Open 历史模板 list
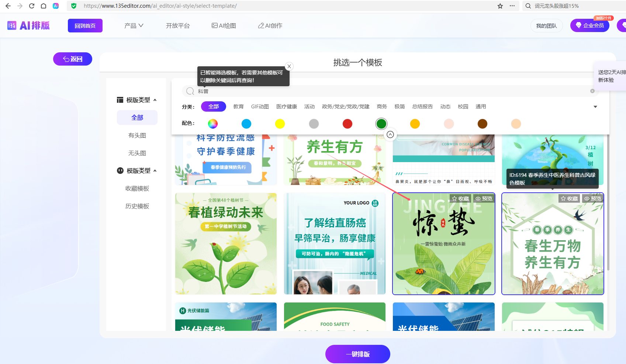 (137, 206)
